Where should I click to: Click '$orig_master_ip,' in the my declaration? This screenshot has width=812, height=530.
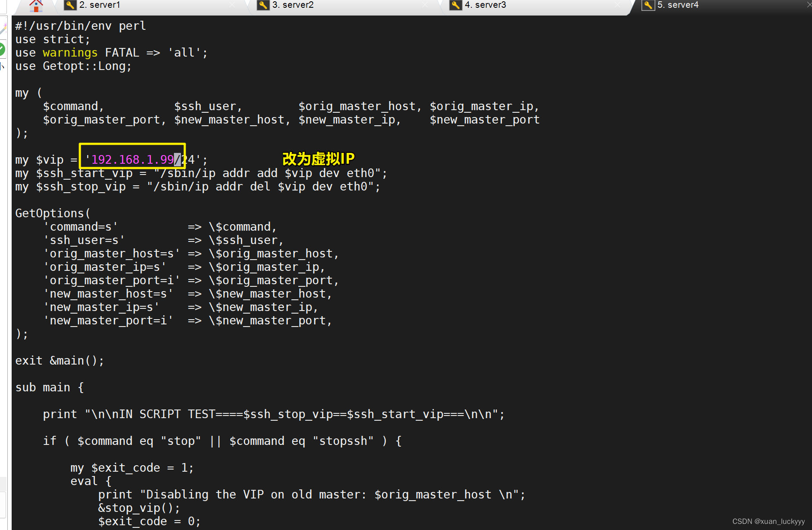click(x=485, y=106)
